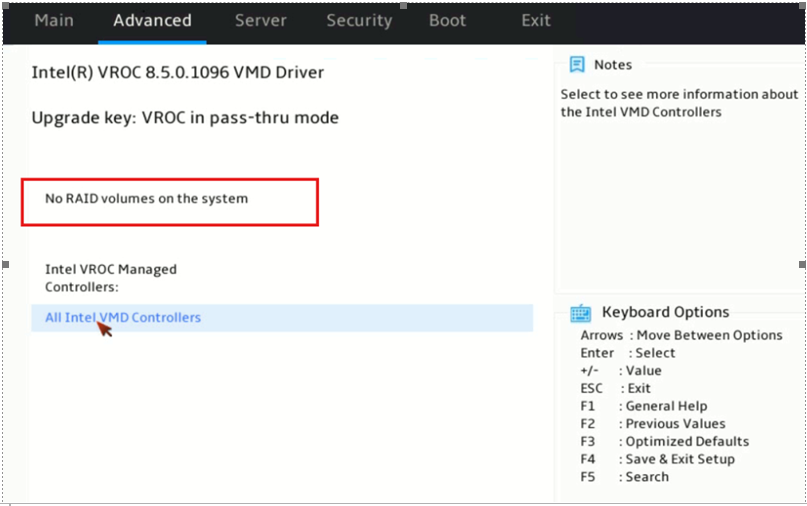Open the Server tab

[260, 21]
